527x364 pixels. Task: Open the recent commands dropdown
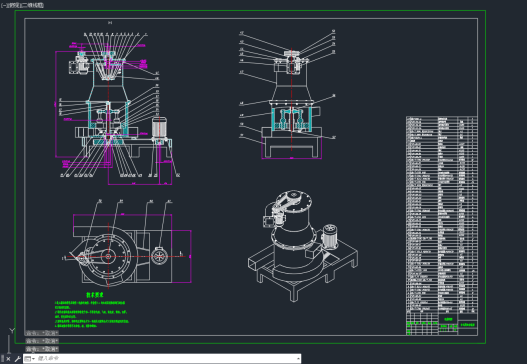tap(30, 359)
